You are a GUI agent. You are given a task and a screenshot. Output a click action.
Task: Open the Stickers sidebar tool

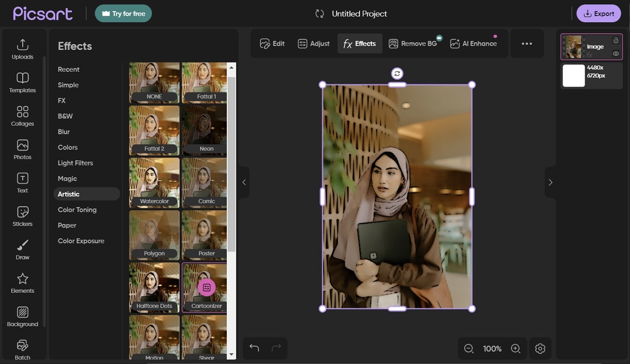(x=22, y=216)
